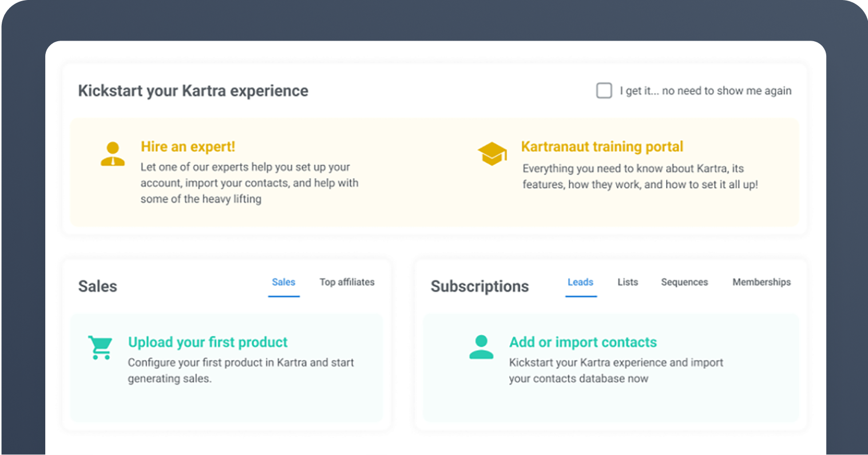Click the Subscriptions panel heading

coord(479,286)
